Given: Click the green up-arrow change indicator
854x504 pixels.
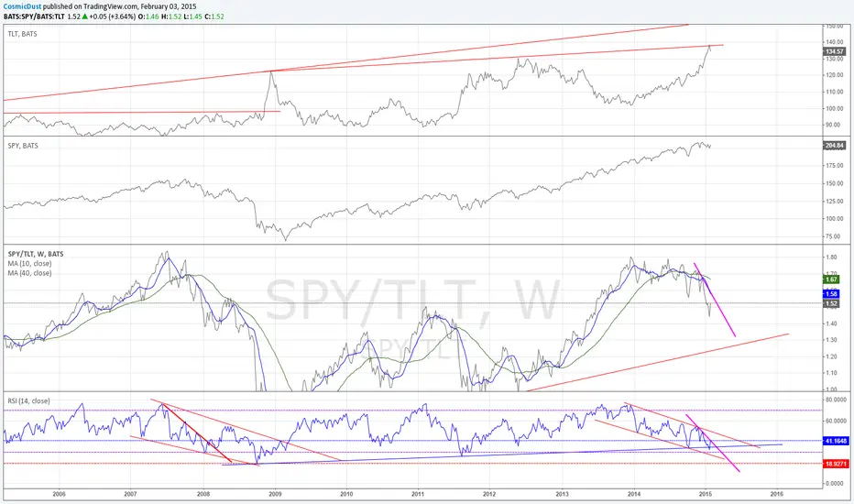Looking at the screenshot, I should (85, 16).
